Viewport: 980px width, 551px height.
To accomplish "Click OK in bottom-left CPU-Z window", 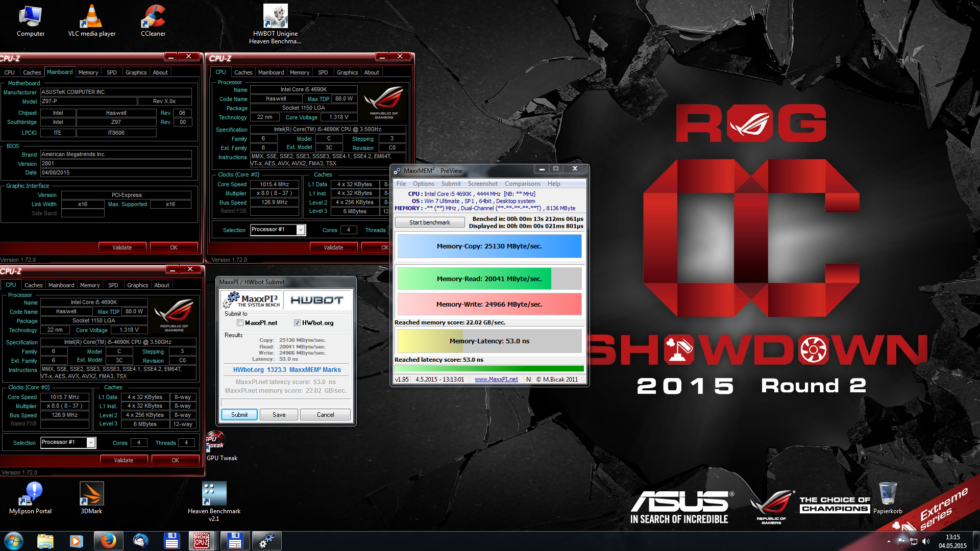I will coord(176,460).
